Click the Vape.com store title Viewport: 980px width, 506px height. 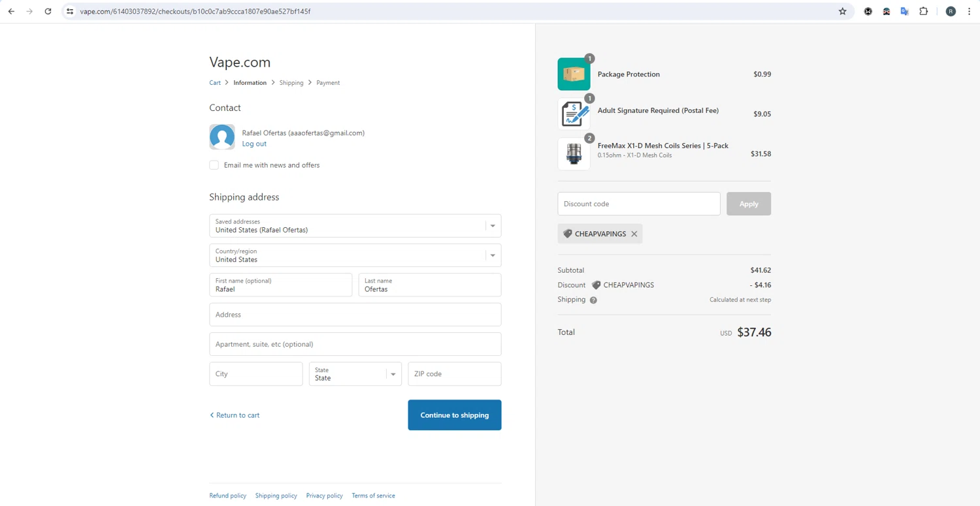coord(240,62)
